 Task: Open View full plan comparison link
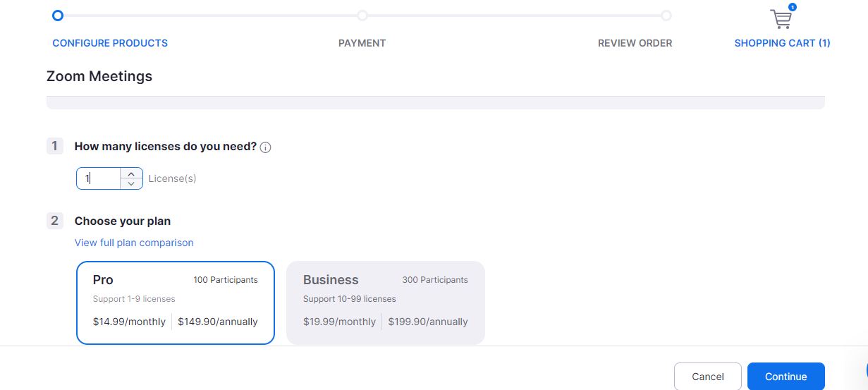pyautogui.click(x=134, y=243)
